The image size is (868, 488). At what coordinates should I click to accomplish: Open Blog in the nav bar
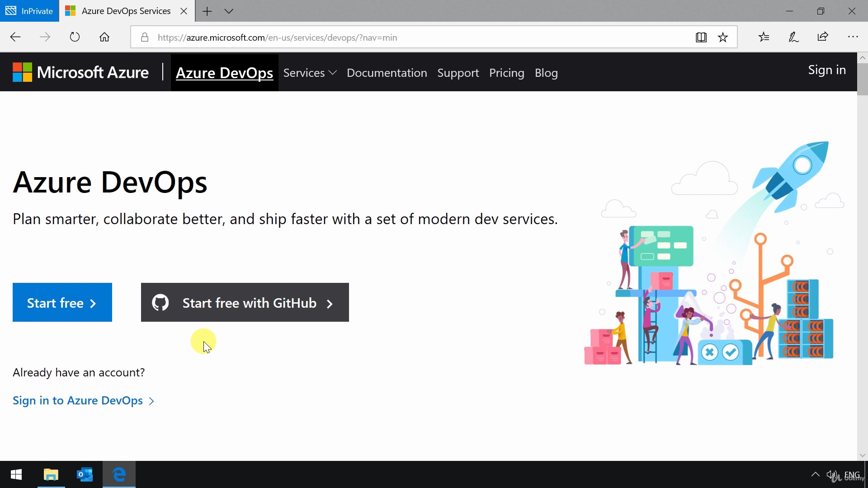(546, 73)
